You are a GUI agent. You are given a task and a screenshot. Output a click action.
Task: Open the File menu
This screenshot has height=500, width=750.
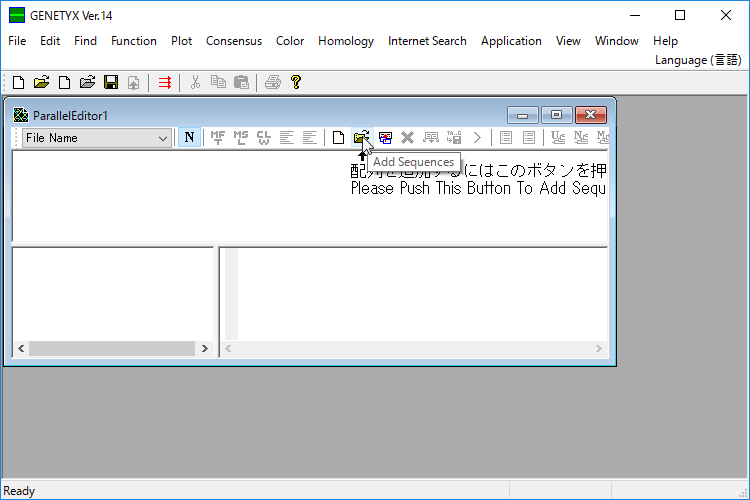pos(17,41)
